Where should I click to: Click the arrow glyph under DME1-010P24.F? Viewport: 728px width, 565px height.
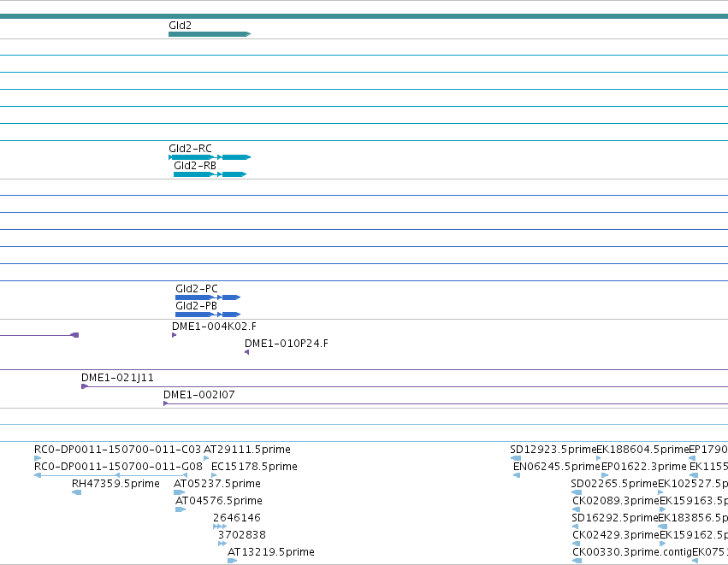[x=247, y=352]
